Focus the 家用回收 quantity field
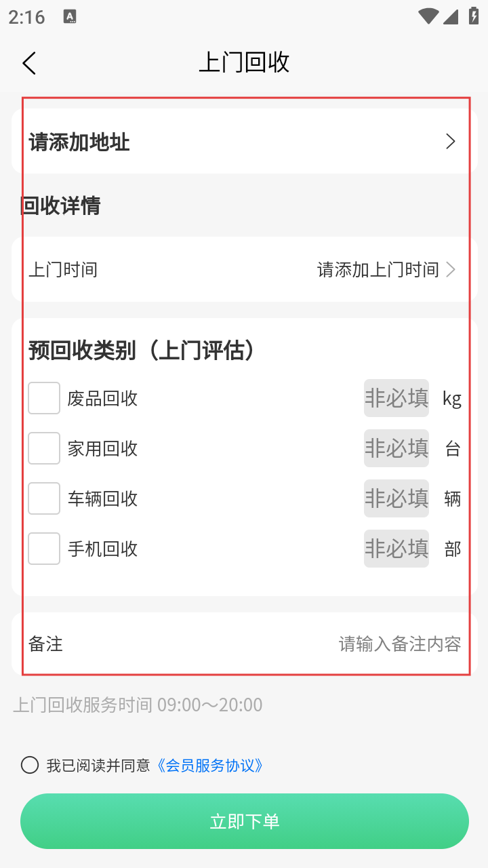 pyautogui.click(x=396, y=448)
